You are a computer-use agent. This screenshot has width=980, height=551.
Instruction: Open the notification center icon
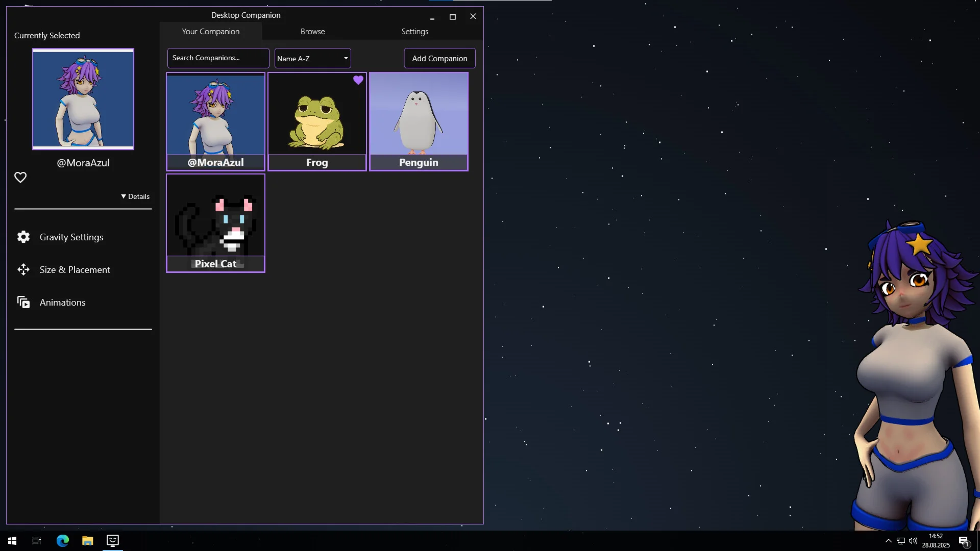point(963,541)
